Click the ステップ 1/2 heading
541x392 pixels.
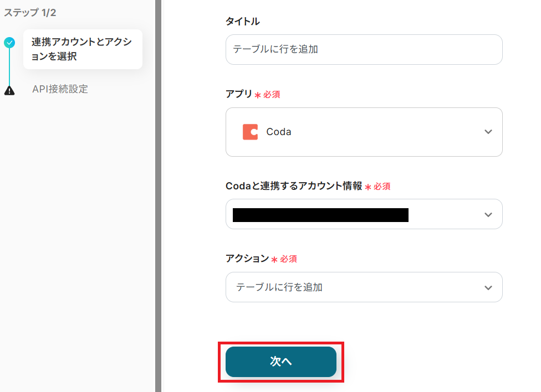click(x=30, y=12)
